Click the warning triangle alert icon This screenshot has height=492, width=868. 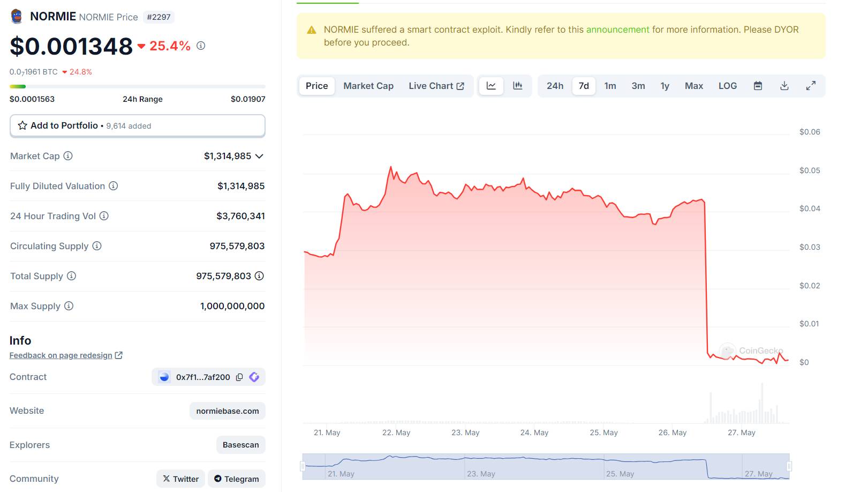[312, 30]
